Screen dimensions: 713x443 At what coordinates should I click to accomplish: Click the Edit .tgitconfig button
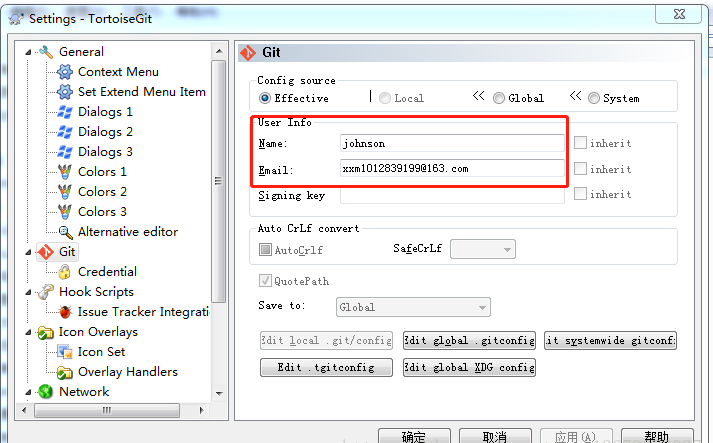(x=325, y=367)
